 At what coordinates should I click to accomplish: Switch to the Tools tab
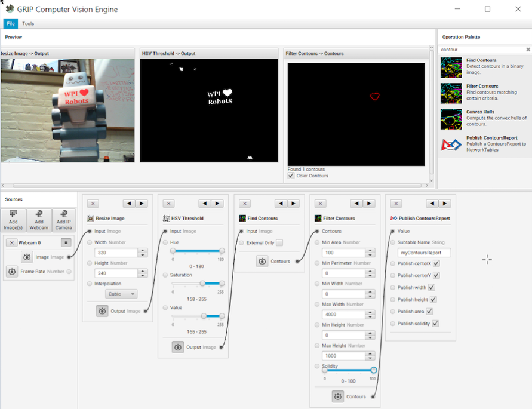click(27, 23)
